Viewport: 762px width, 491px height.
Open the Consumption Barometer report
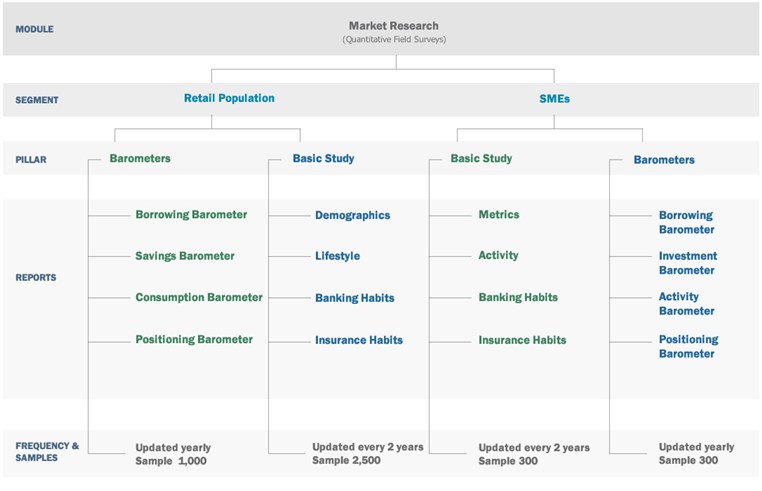click(199, 297)
